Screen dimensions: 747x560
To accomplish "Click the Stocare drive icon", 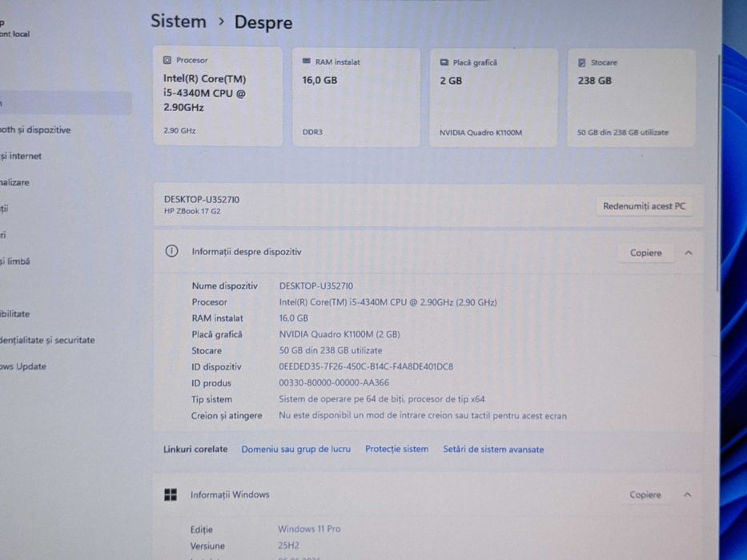I will pyautogui.click(x=582, y=62).
